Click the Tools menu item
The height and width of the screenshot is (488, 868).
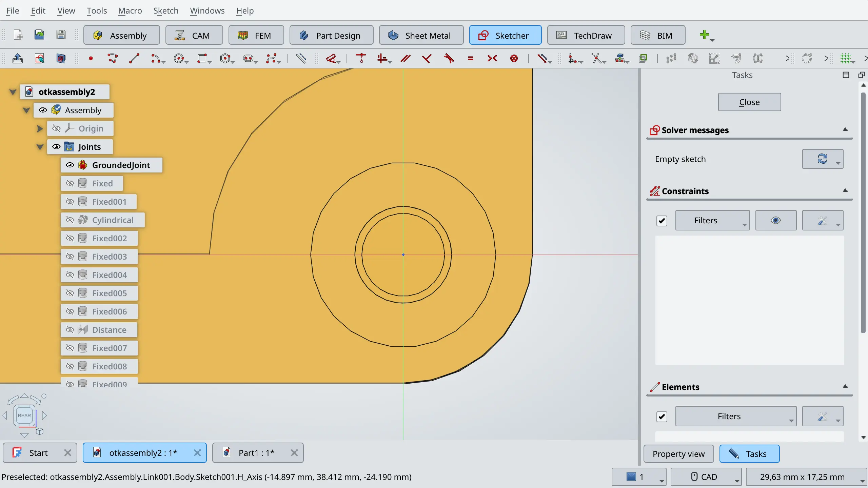[x=95, y=10]
